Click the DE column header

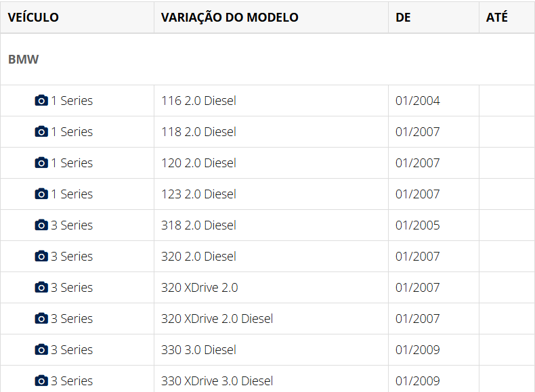click(403, 18)
